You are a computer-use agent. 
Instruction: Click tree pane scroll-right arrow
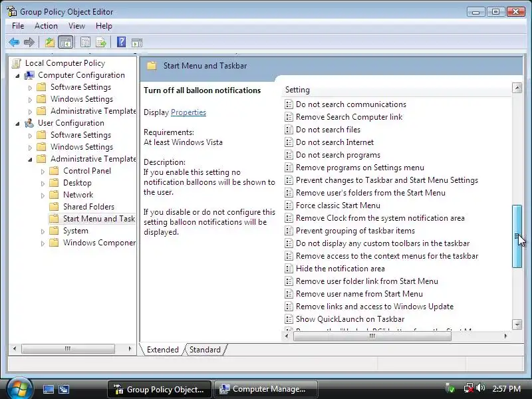130,348
